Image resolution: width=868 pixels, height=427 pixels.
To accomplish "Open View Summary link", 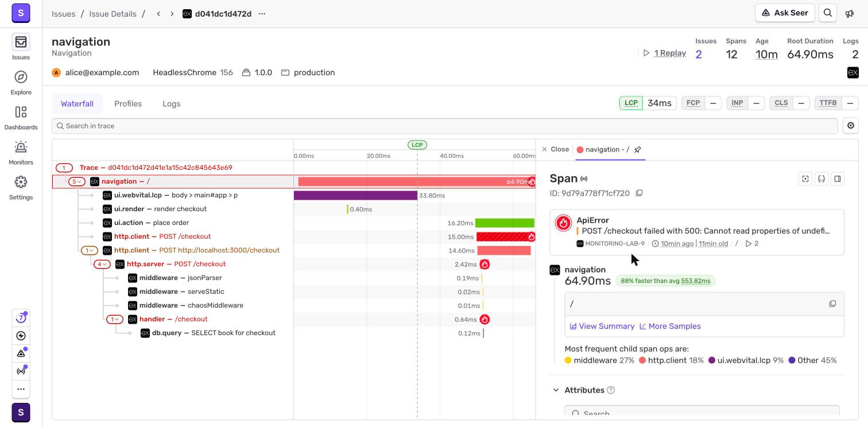I will (x=602, y=326).
